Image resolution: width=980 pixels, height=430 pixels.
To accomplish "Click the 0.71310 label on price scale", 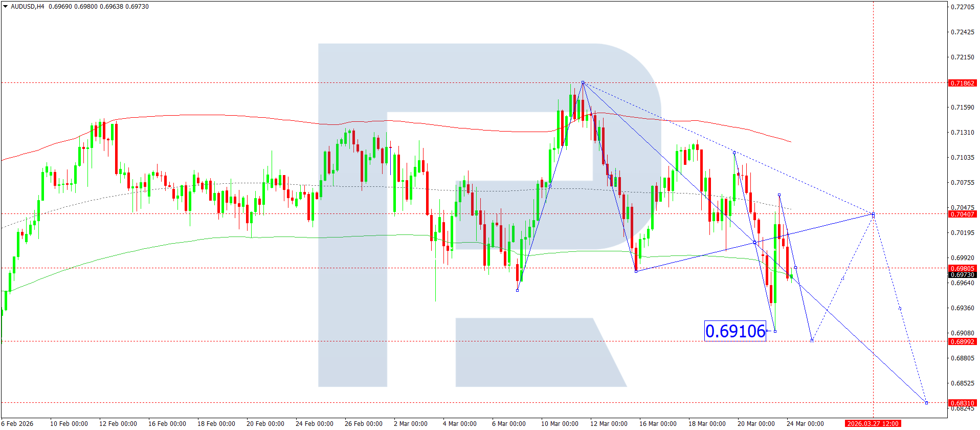I will click(x=962, y=132).
